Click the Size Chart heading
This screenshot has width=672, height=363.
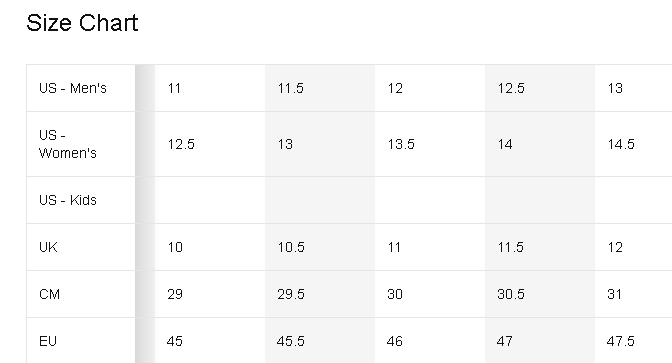point(82,23)
